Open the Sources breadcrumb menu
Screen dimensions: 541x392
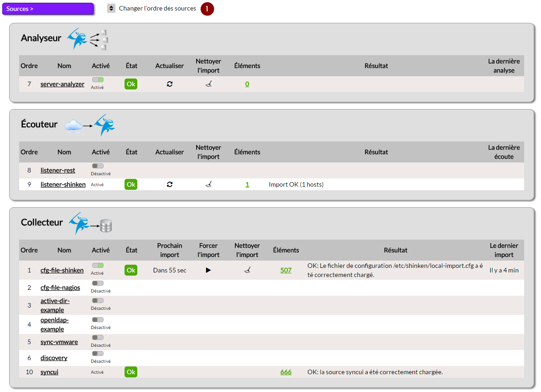(x=48, y=9)
